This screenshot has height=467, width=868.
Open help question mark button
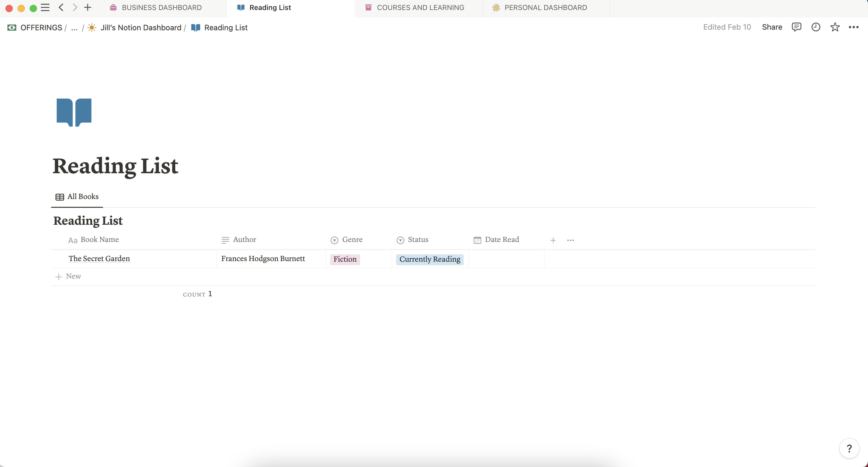(x=849, y=449)
